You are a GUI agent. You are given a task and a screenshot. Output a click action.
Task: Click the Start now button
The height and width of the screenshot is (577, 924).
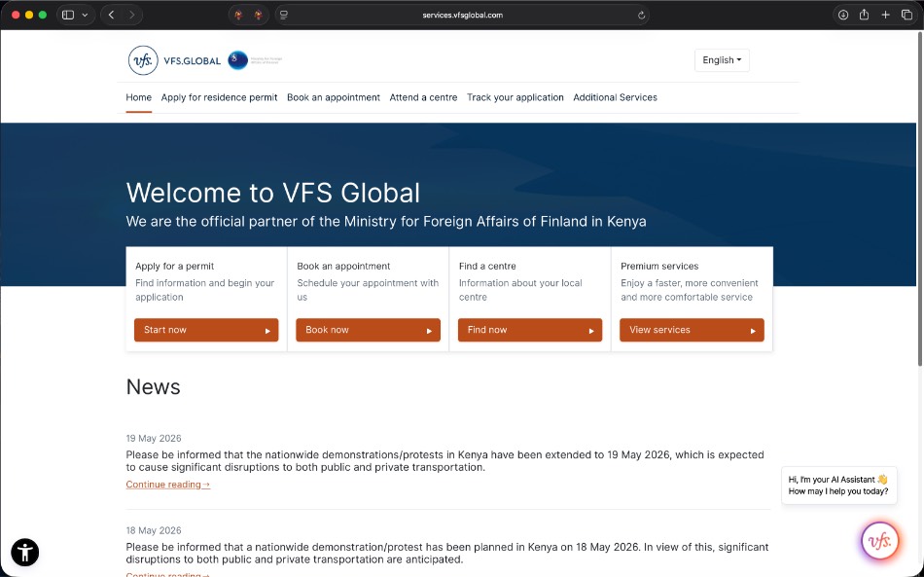206,330
